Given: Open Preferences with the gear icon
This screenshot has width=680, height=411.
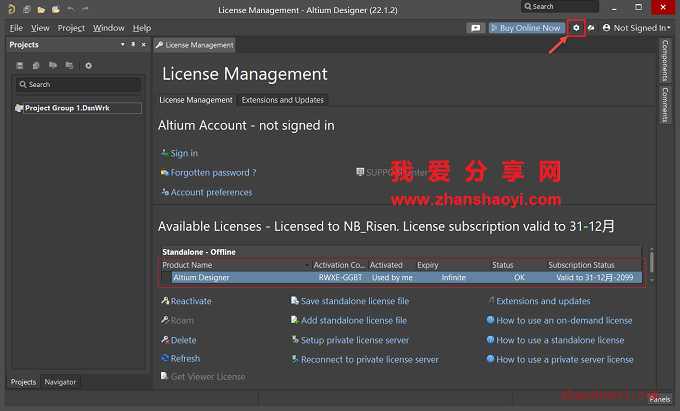Looking at the screenshot, I should [576, 28].
